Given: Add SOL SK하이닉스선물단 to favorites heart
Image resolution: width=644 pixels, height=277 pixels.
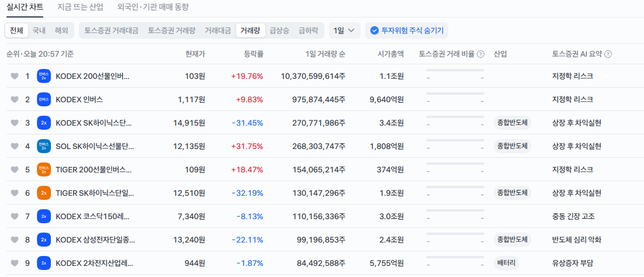Looking at the screenshot, I should [15, 146].
